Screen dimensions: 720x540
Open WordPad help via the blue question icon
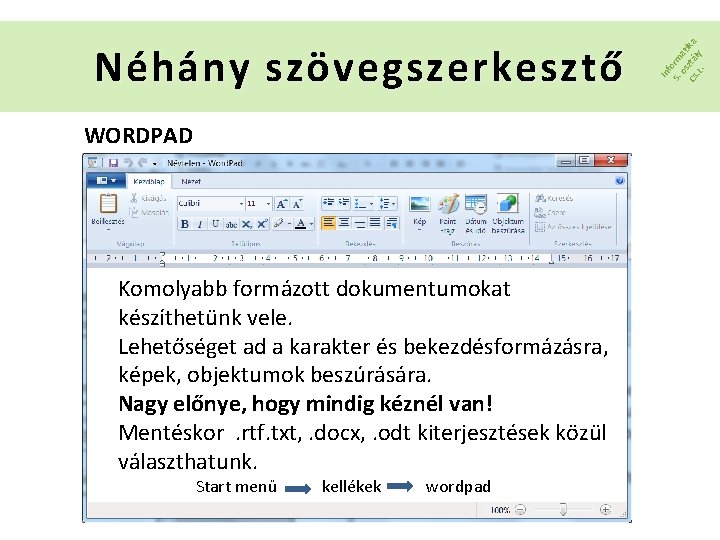619,180
